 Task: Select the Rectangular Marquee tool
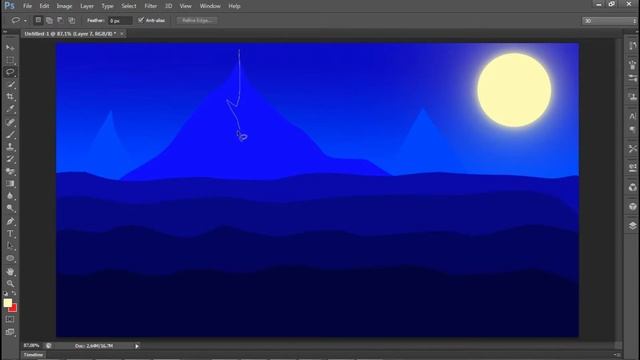tap(10, 60)
